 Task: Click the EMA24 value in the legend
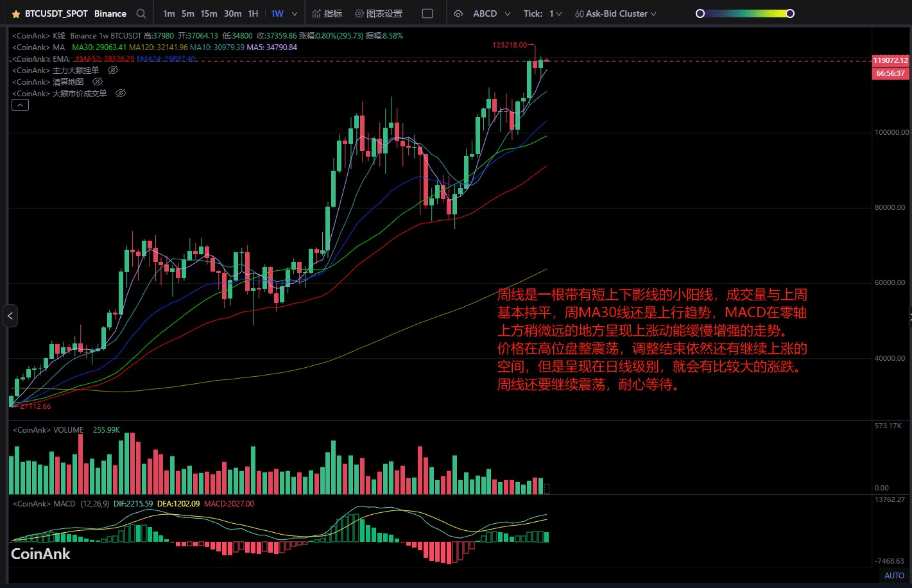pos(166,58)
